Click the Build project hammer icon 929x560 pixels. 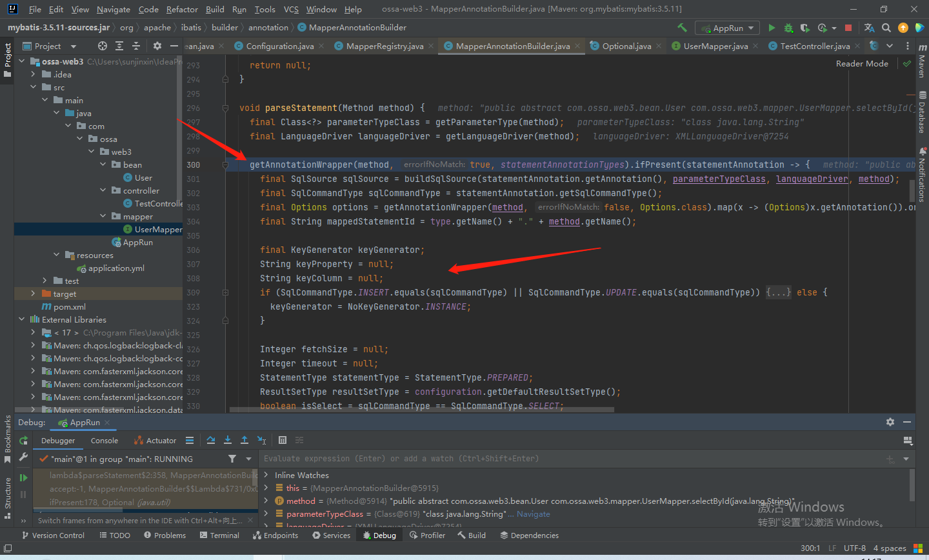click(x=682, y=28)
